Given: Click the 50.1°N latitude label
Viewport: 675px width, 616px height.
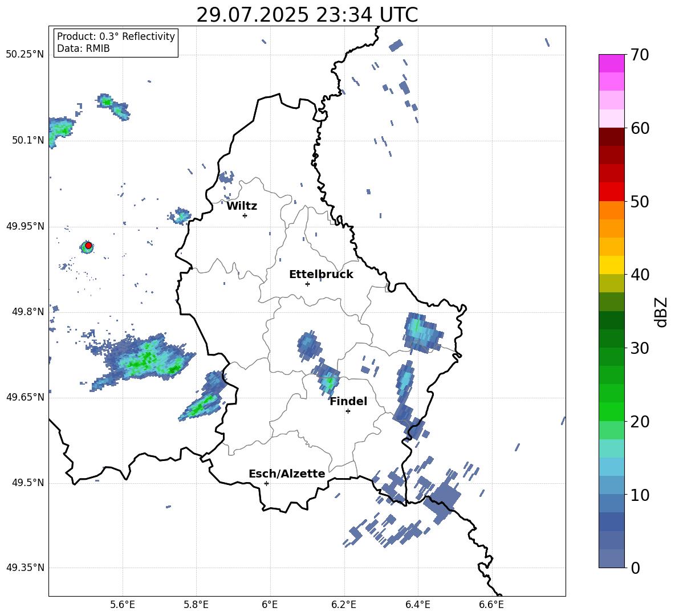Looking at the screenshot, I should pos(28,140).
